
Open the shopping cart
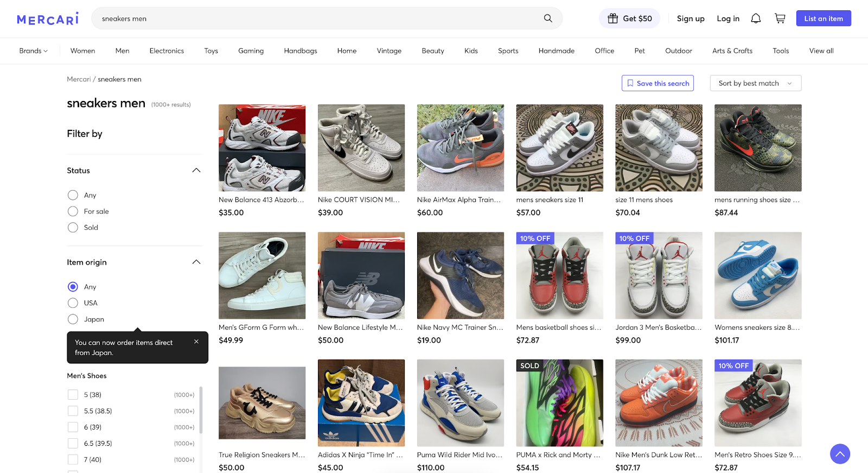pyautogui.click(x=780, y=18)
